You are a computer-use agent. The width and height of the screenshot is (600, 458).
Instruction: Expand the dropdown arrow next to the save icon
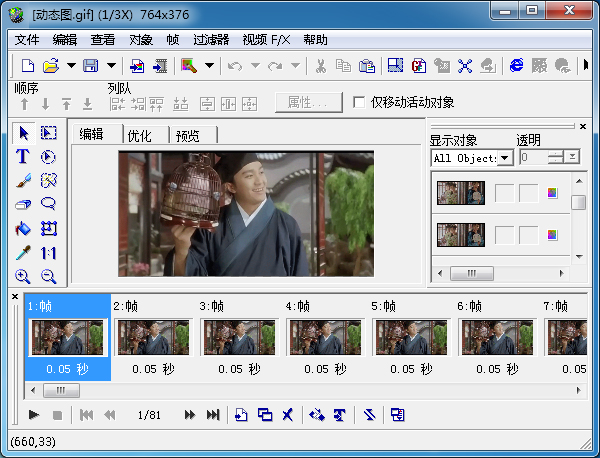point(111,65)
